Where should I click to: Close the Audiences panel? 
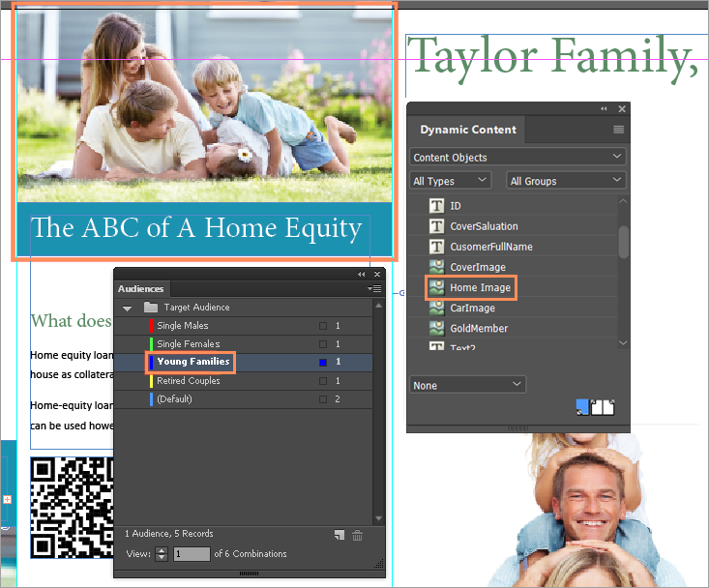coord(377,274)
